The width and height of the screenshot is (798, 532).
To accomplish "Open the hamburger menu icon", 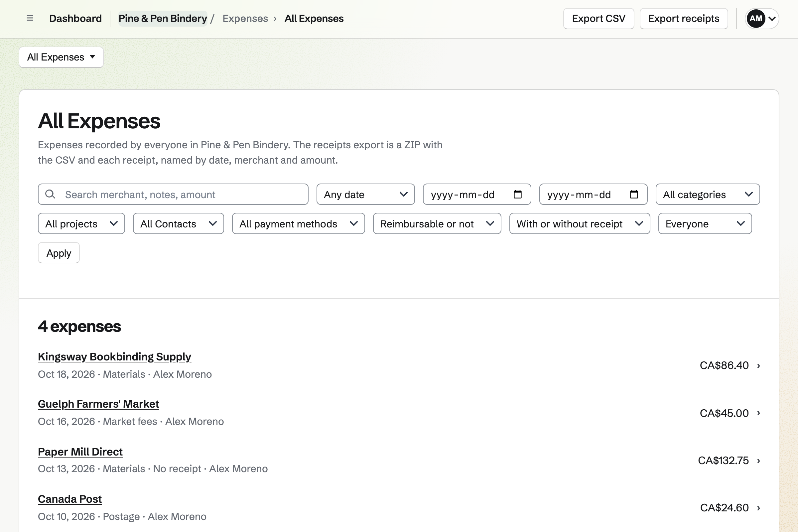I will 30,18.
